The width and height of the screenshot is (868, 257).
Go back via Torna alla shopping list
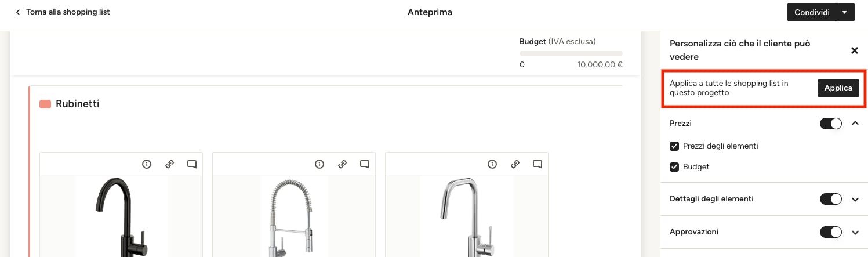click(x=63, y=12)
